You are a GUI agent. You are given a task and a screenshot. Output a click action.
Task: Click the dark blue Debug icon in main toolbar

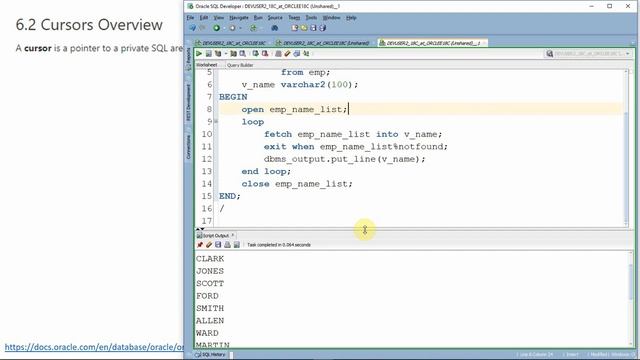click(x=275, y=28)
